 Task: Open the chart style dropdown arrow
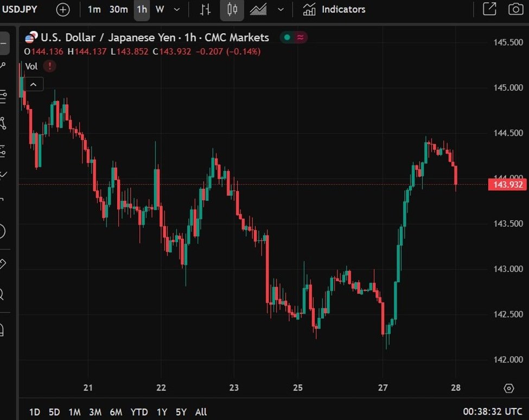coord(281,10)
